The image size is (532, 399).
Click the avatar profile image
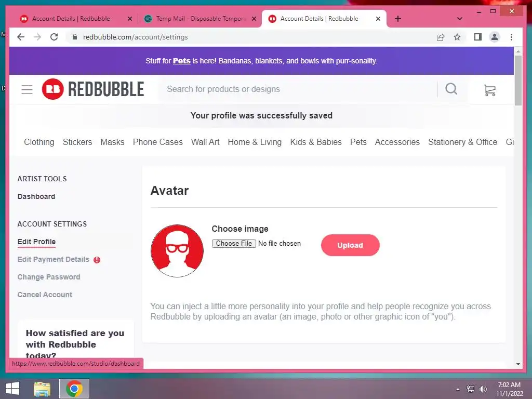(177, 251)
